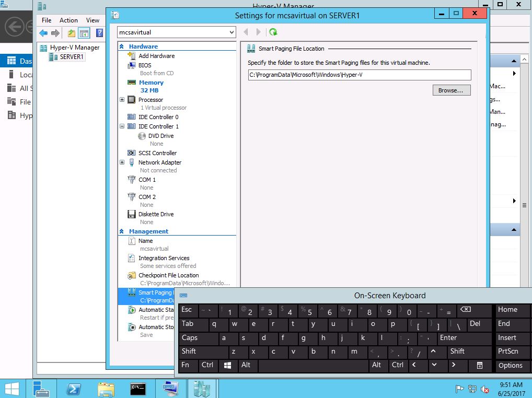
Task: Expand the Network Adapter node
Action: click(122, 162)
